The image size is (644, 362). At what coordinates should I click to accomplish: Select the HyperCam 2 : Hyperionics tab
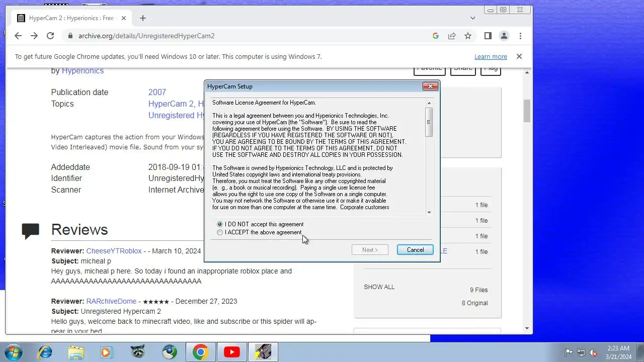(71, 18)
